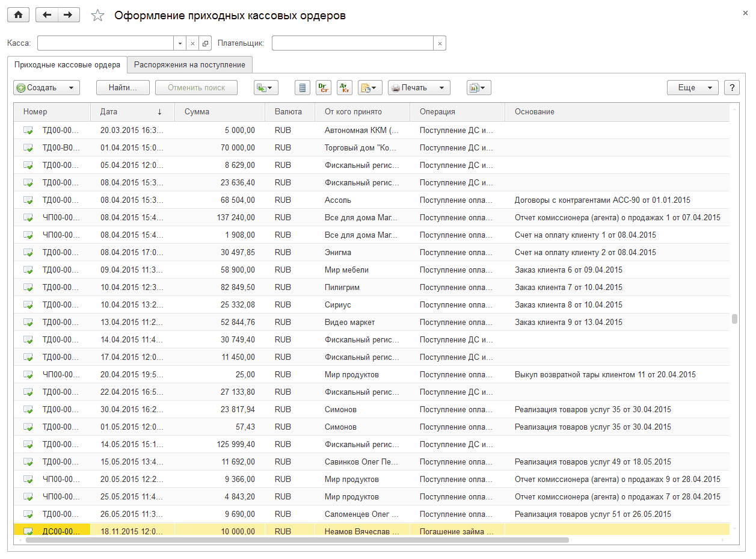Click posted-document icon of Ассоль row
The width and height of the screenshot is (756, 559).
click(28, 200)
